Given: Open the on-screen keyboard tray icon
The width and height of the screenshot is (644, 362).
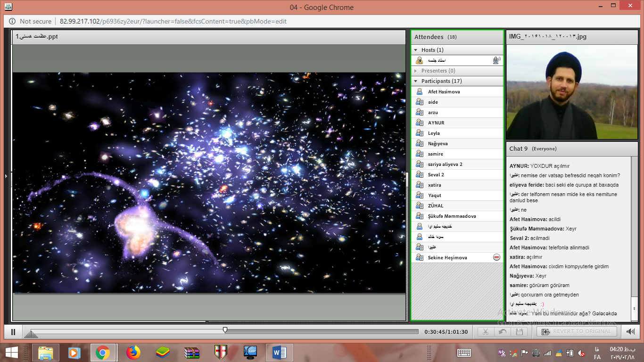Looking at the screenshot, I should click(x=464, y=352).
